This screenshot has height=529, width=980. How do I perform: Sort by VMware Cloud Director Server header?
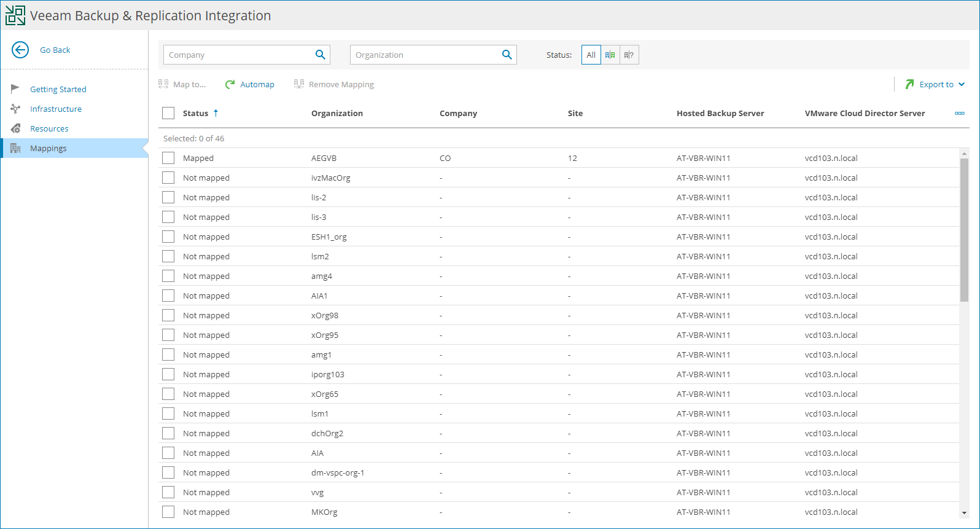[x=865, y=113]
